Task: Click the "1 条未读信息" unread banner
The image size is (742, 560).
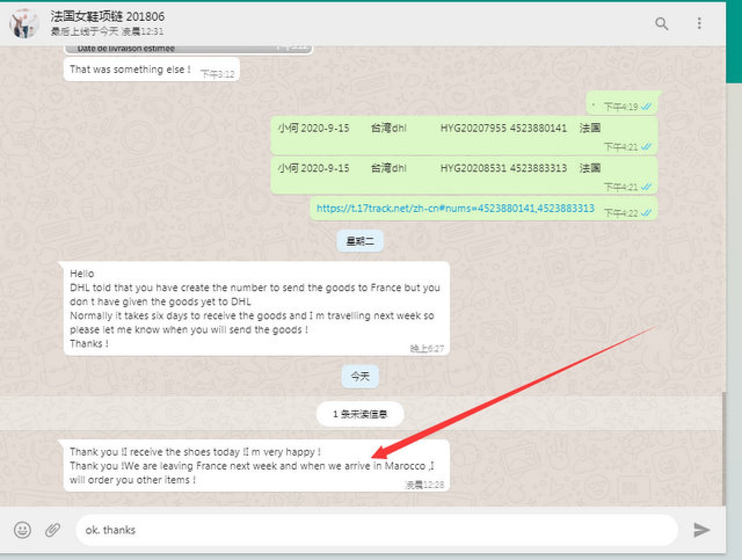Action: (x=359, y=414)
